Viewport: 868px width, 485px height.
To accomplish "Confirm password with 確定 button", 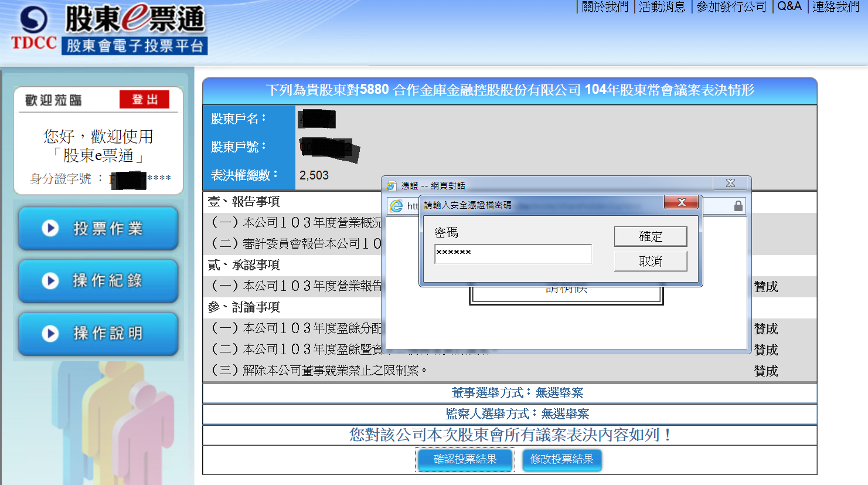I will coord(651,236).
